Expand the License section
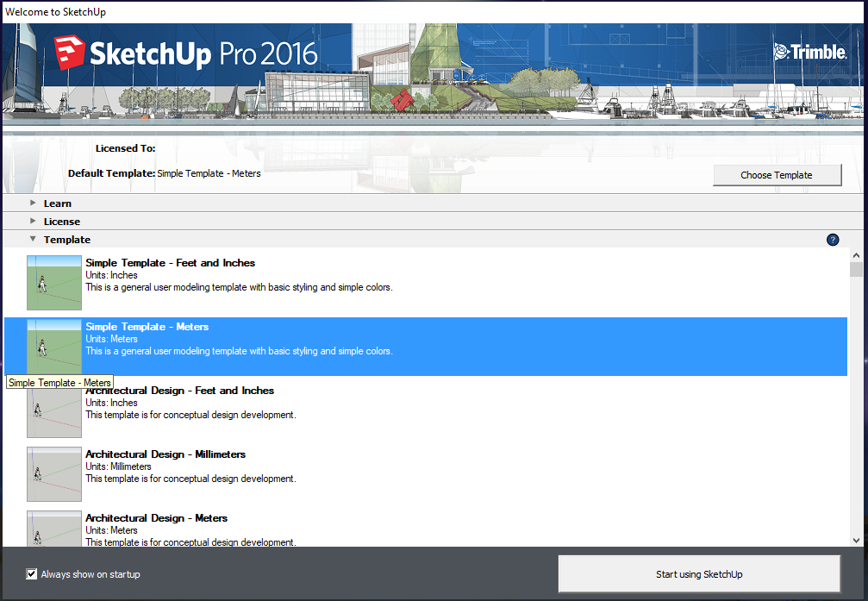The image size is (868, 601). [x=34, y=221]
